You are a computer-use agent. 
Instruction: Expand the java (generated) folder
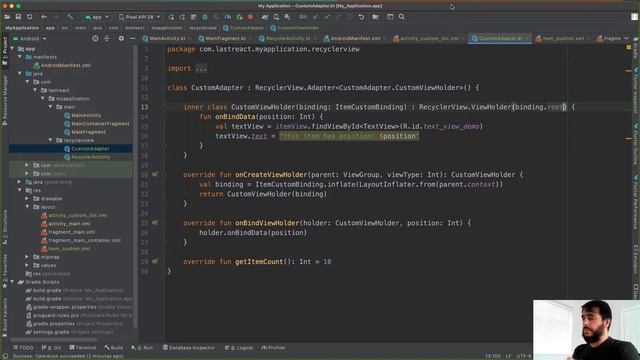click(20, 182)
